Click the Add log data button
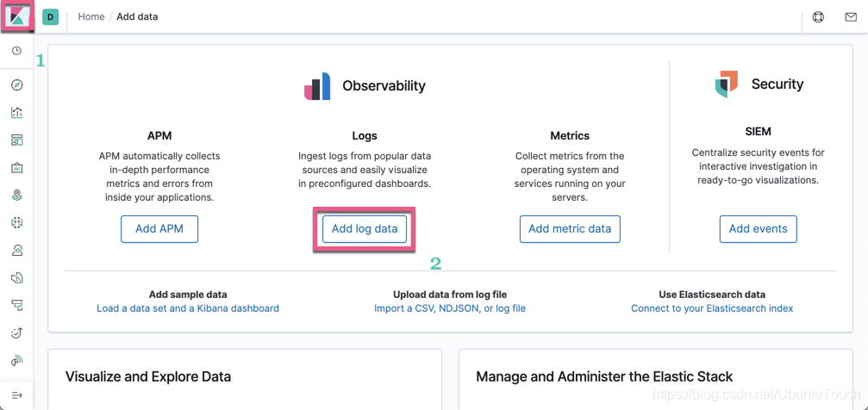This screenshot has height=410, width=868. (x=365, y=229)
